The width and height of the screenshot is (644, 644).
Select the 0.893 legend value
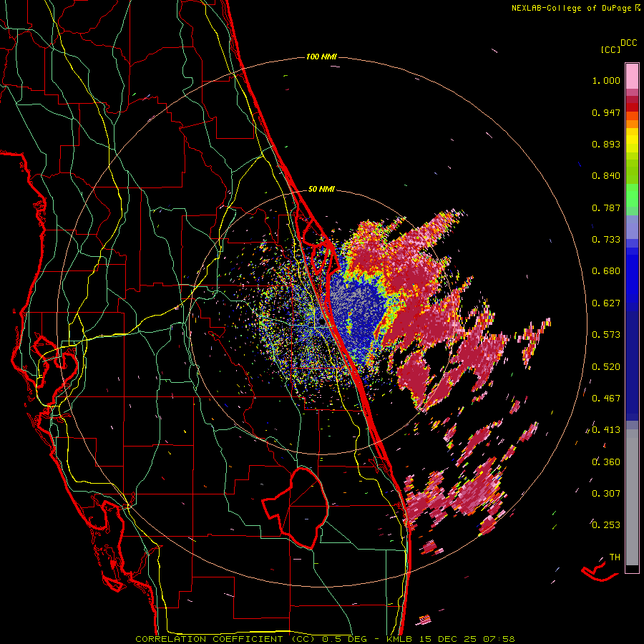606,144
